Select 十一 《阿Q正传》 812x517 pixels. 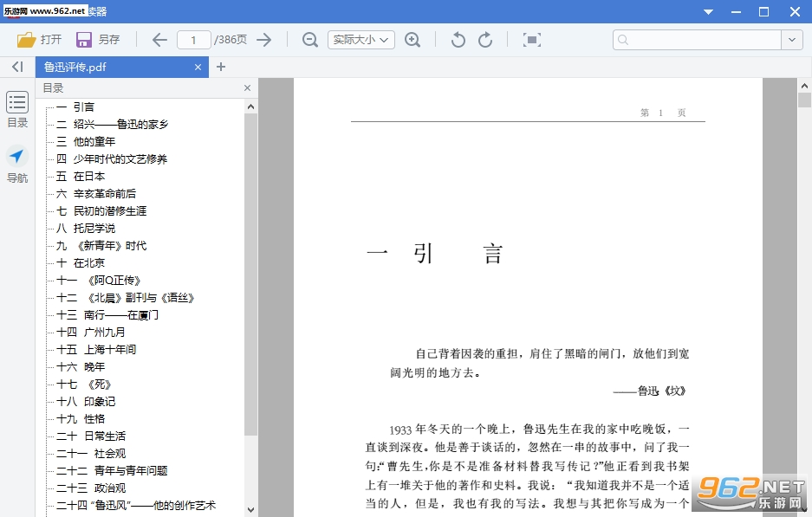pyautogui.click(x=99, y=281)
